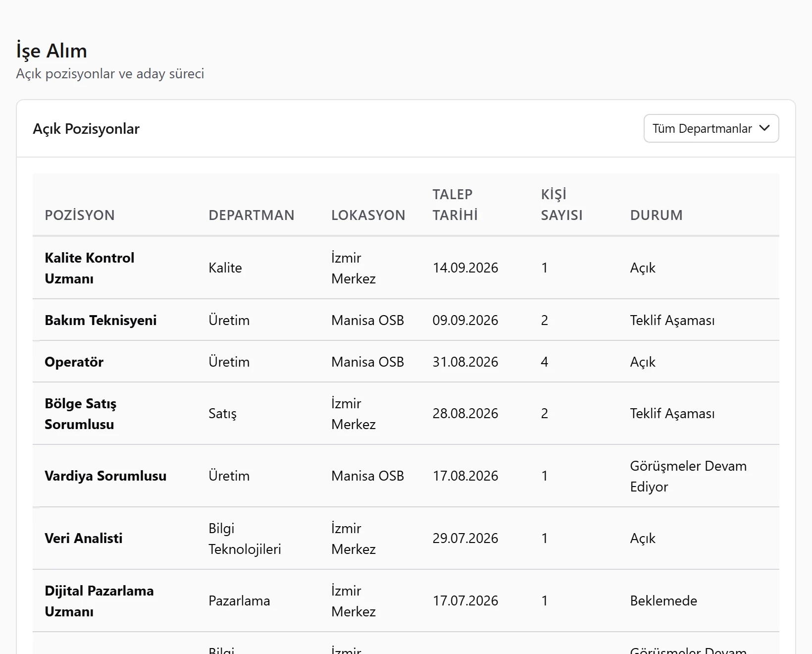The image size is (812, 654).
Task: Click person count 4 in Operatör row
Action: pos(545,362)
